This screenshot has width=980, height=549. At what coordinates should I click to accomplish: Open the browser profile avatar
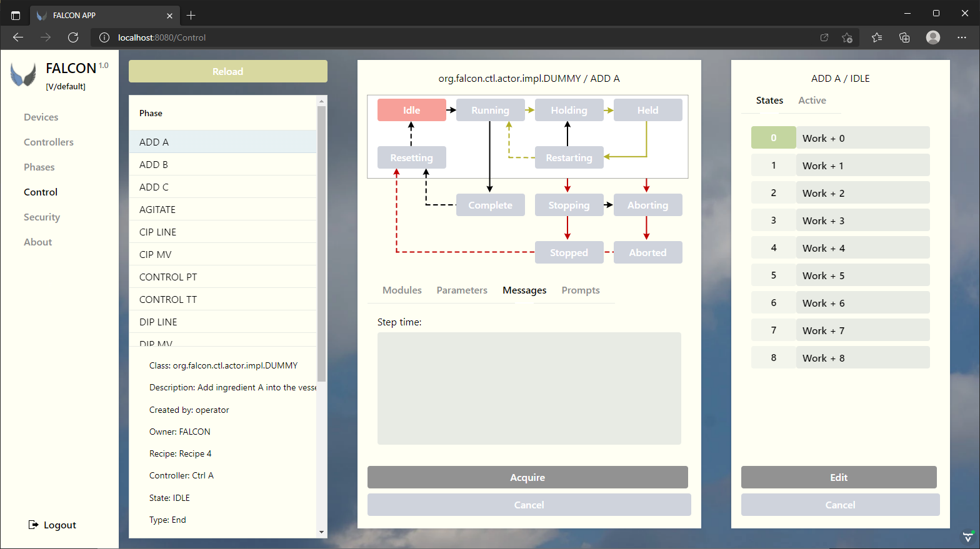pos(933,37)
